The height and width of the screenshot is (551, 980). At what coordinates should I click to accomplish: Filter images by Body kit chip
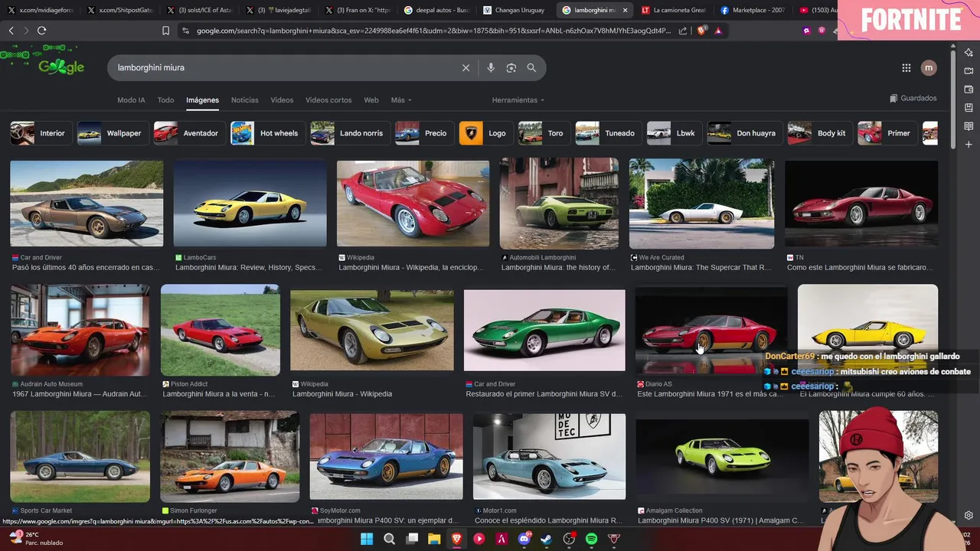click(x=819, y=133)
